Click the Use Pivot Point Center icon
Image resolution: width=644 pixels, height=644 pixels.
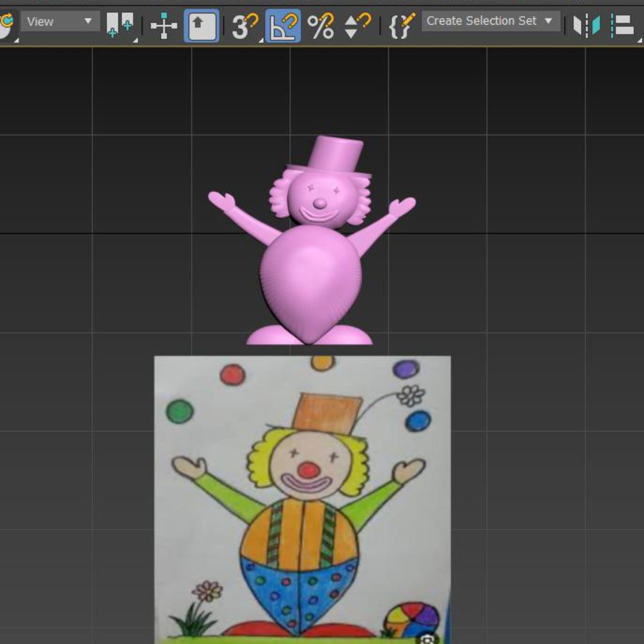coord(120,25)
